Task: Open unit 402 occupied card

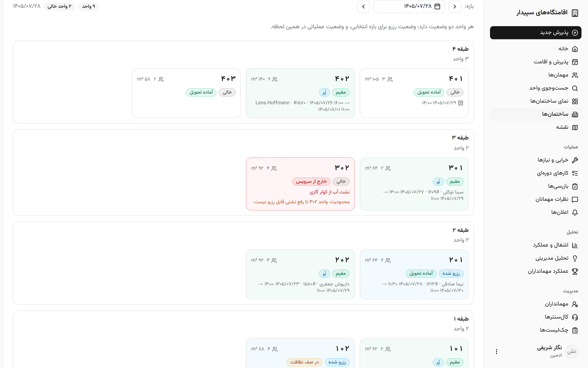Action: click(300, 93)
